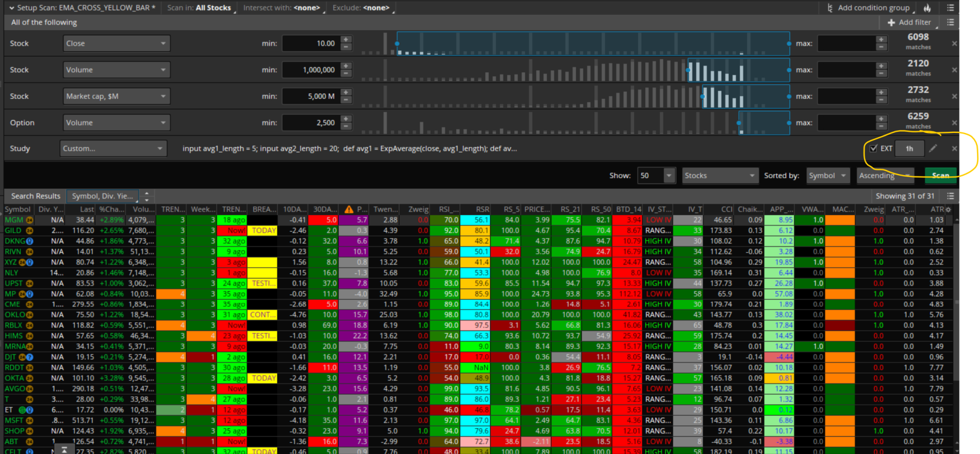Open the results menu beside Showing 31 of 31

coord(951,196)
